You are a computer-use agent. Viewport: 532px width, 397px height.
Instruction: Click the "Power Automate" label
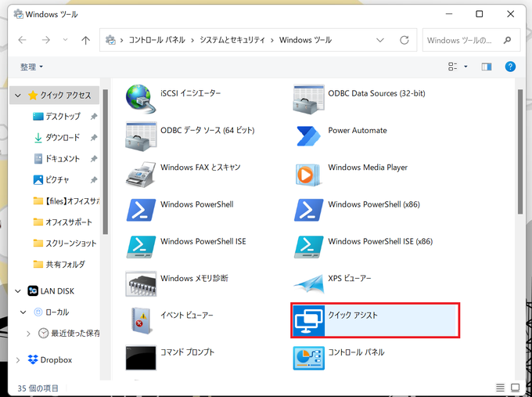[358, 131]
